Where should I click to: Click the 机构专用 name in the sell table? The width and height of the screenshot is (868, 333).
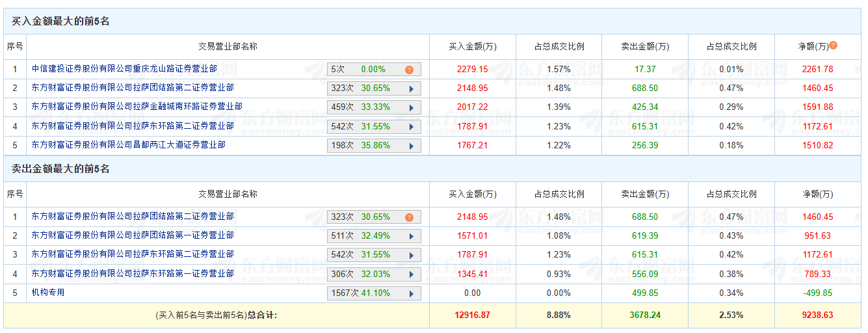(48, 293)
